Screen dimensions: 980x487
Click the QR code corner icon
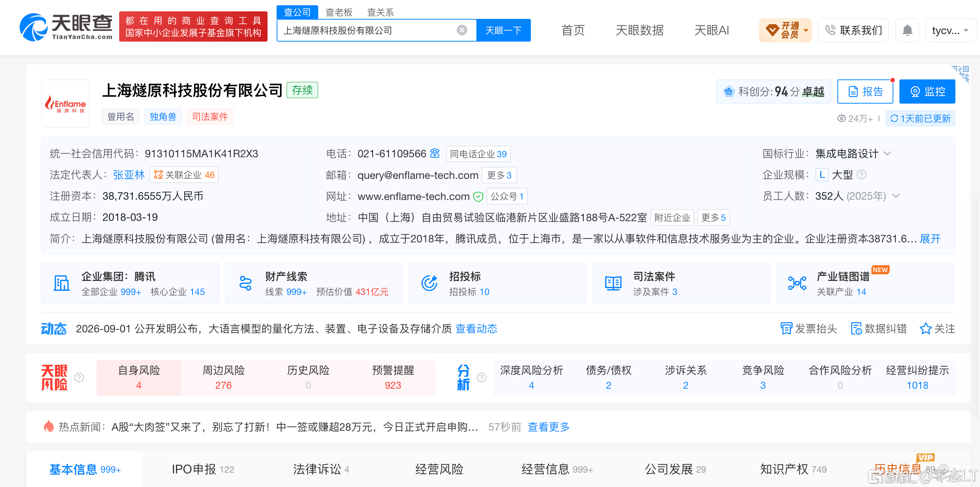960,73
